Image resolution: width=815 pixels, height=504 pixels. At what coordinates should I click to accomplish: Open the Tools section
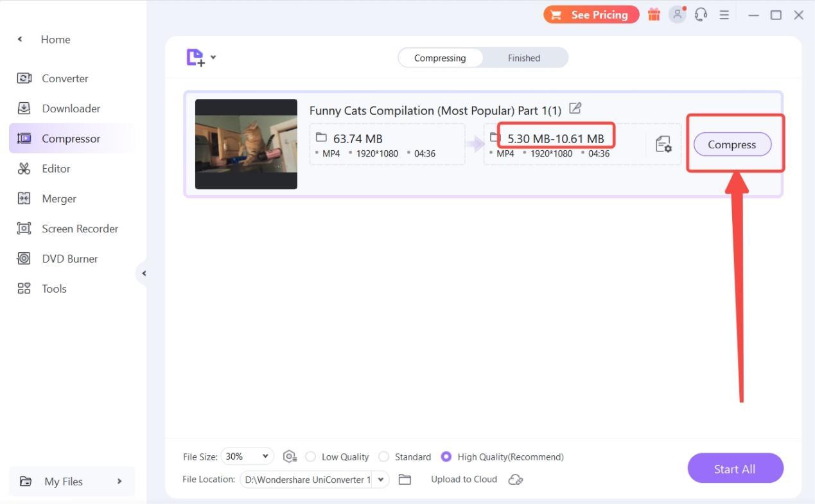tap(54, 288)
